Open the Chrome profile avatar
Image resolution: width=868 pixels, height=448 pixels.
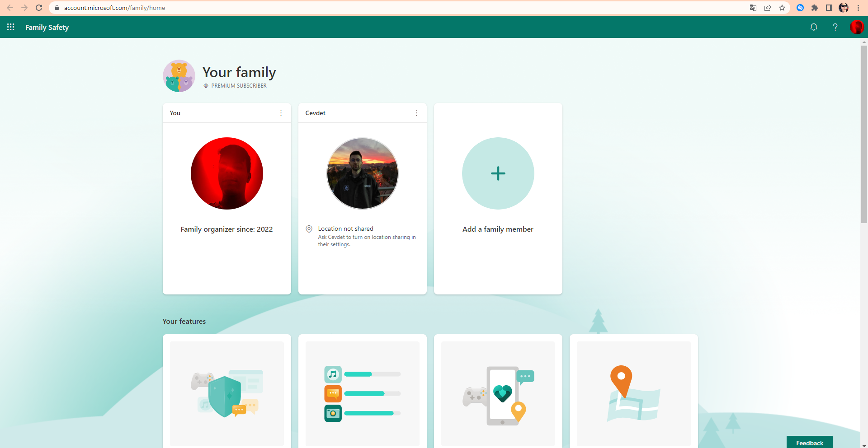pos(844,8)
